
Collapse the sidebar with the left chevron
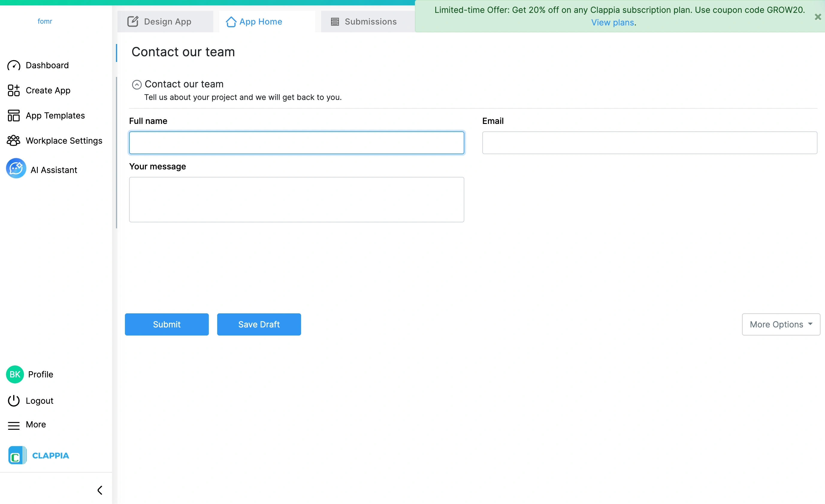(100, 490)
